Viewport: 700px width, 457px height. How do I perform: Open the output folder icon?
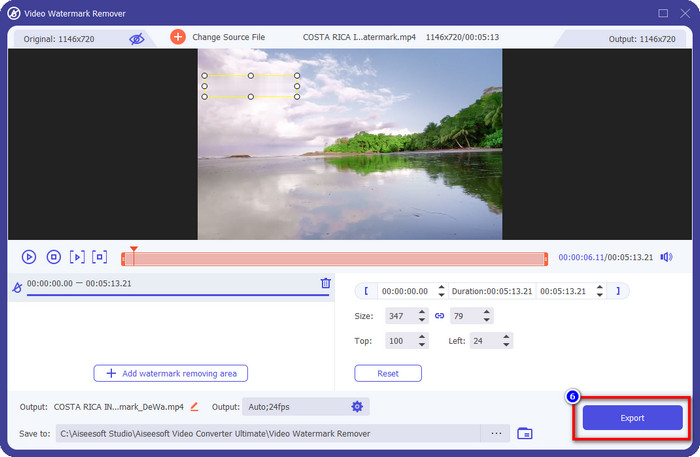click(x=525, y=433)
